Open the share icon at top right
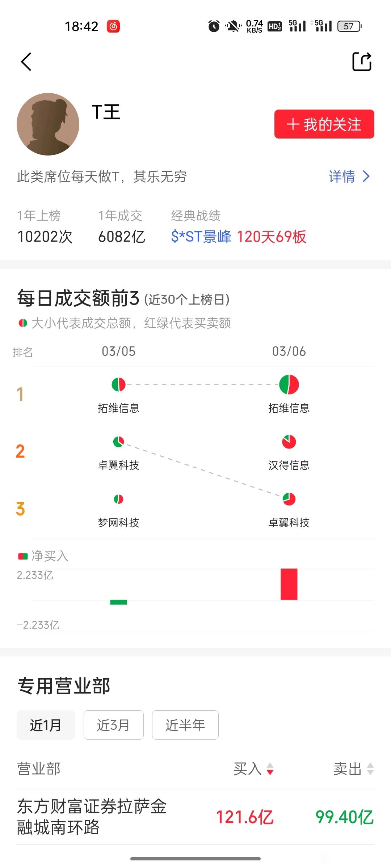The height and width of the screenshot is (868, 391). pyautogui.click(x=362, y=61)
